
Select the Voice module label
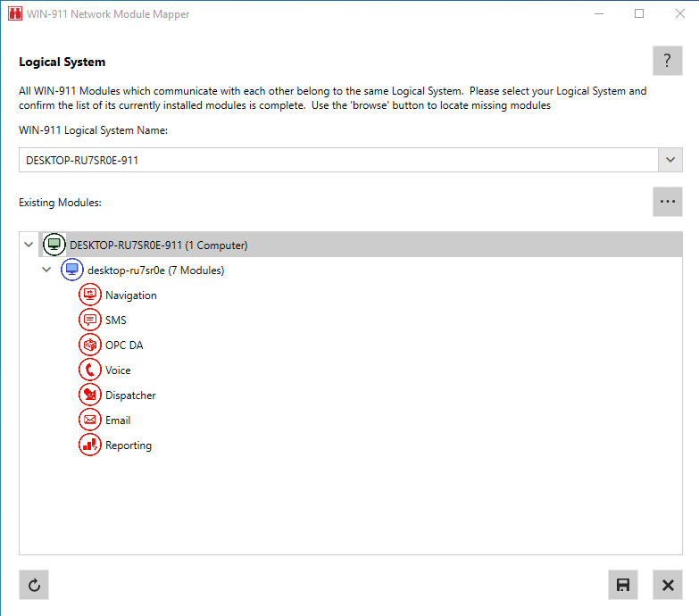(x=118, y=370)
